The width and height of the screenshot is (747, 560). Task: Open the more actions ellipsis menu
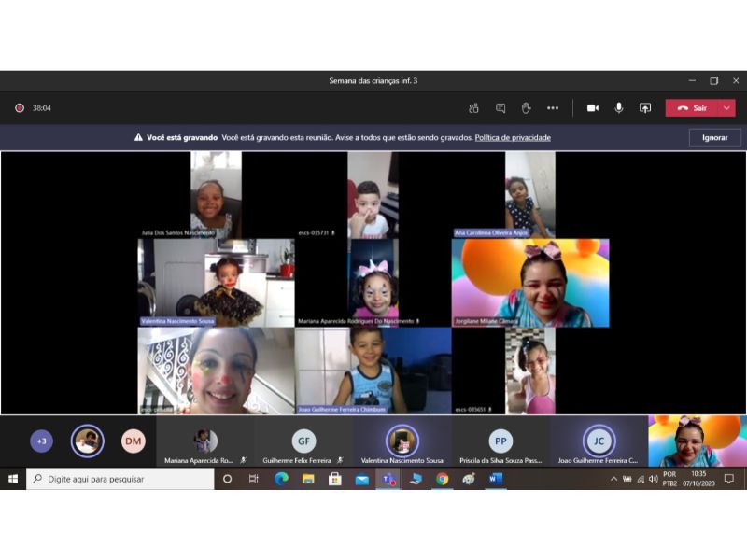click(x=553, y=108)
